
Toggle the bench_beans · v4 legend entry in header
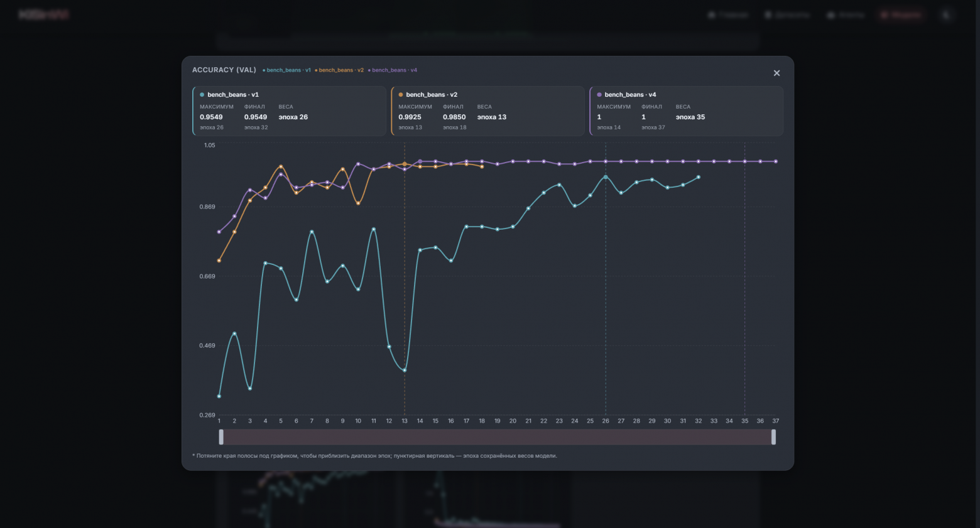point(393,70)
